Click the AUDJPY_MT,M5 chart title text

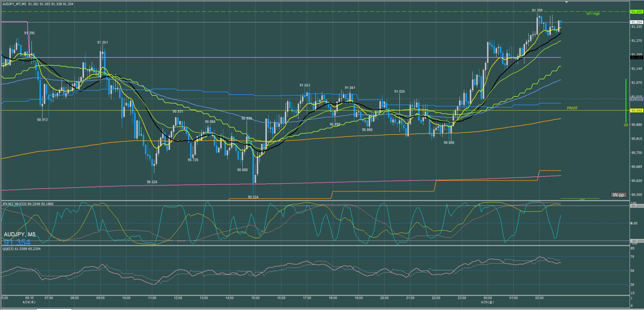coord(14,4)
